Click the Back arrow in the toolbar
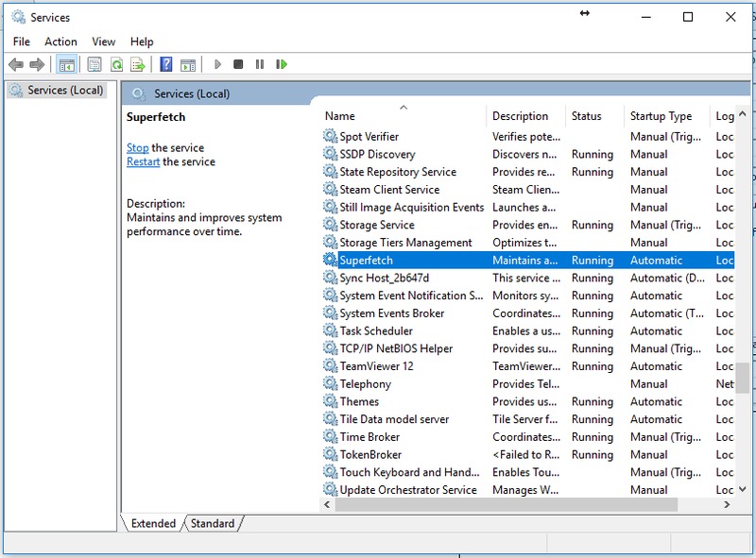 [x=15, y=64]
